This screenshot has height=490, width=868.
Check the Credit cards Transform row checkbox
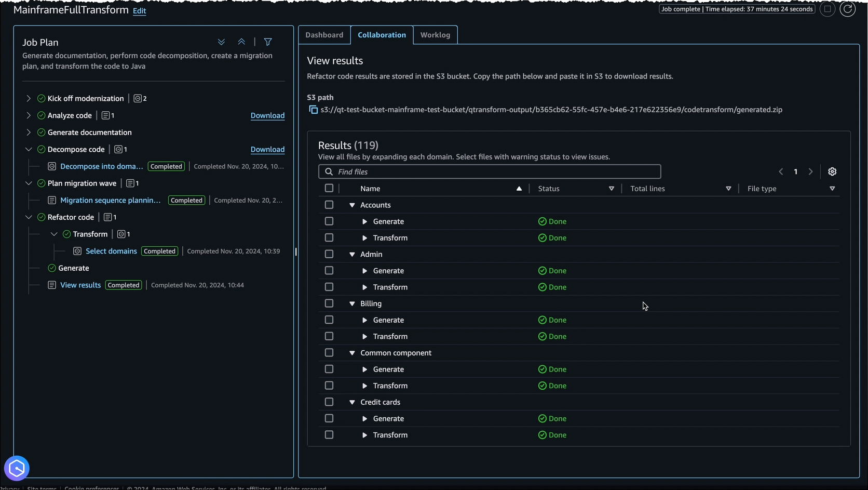[329, 435]
